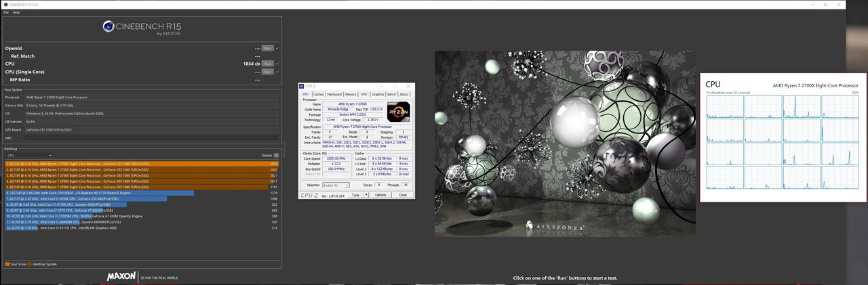
Task: Select ranking row 2 with score 1847
Action: (142, 169)
